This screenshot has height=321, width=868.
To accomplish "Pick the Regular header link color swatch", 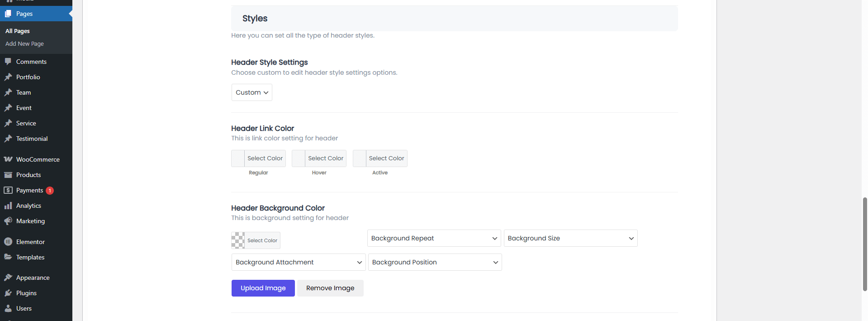I will (238, 158).
